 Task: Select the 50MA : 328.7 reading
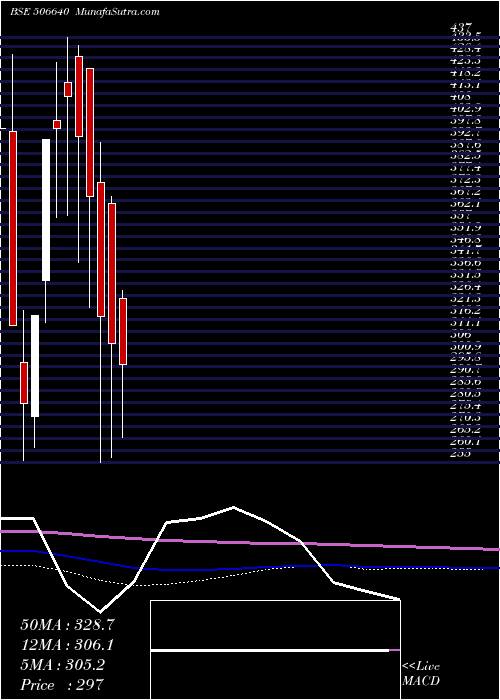67,625
